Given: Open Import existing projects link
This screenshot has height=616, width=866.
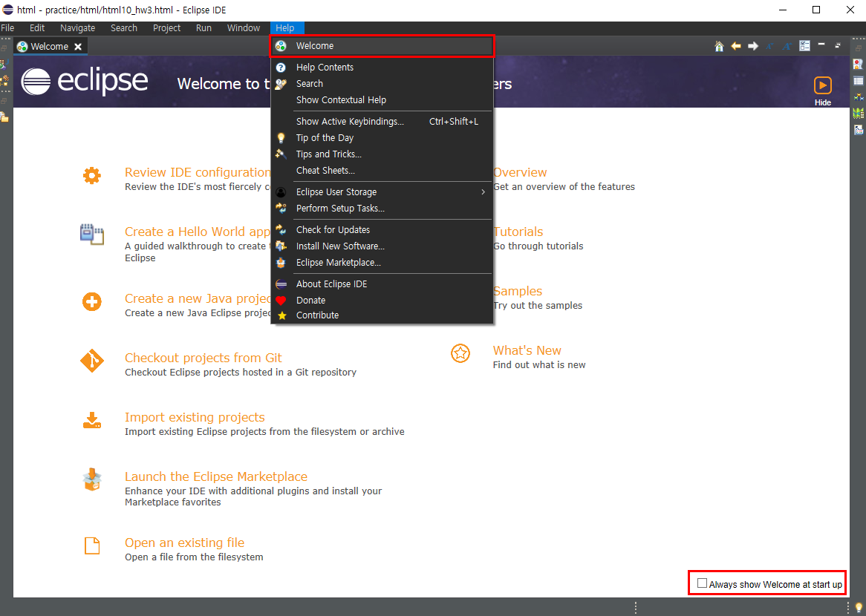Looking at the screenshot, I should 195,417.
